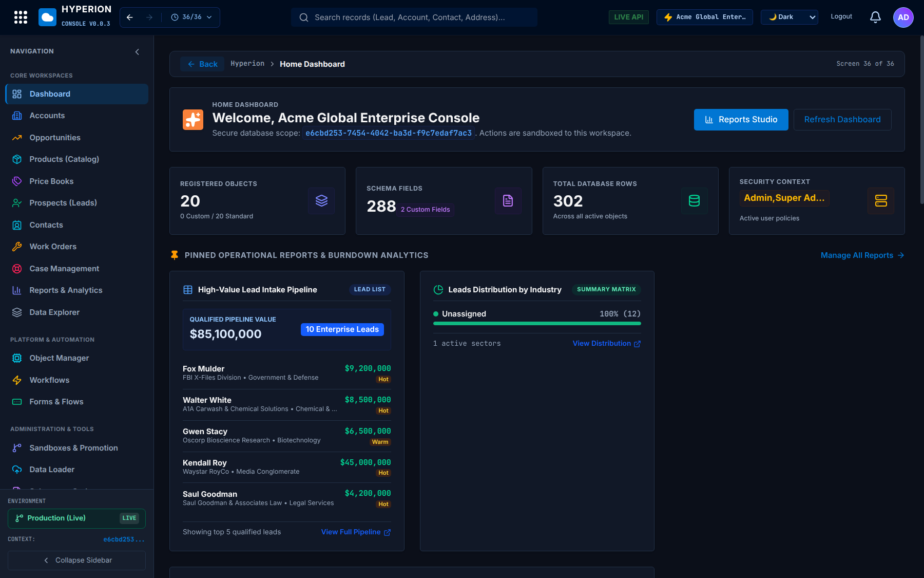Open Work Orders
The height and width of the screenshot is (578, 924).
76,247
